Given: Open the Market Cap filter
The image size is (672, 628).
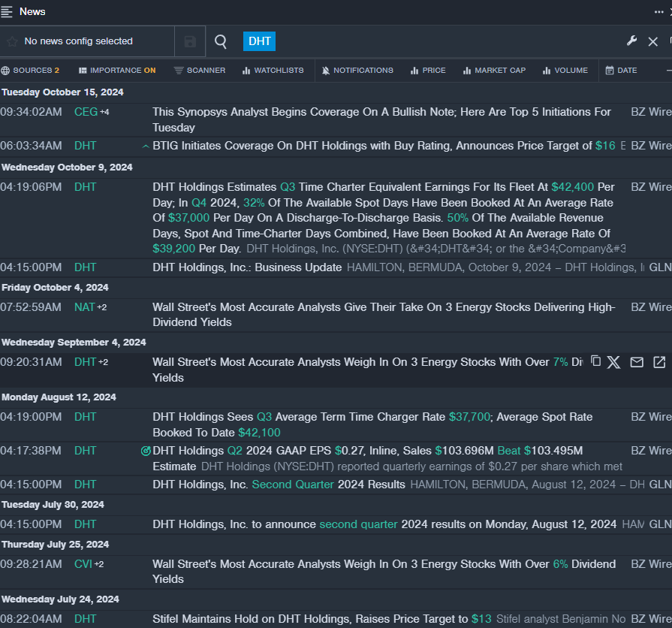Looking at the screenshot, I should pyautogui.click(x=494, y=71).
